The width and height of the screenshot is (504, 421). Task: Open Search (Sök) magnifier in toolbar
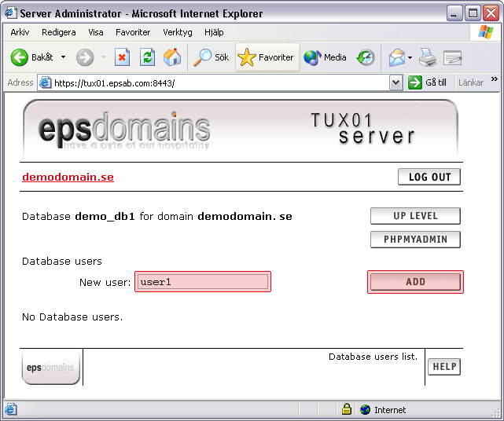point(212,57)
